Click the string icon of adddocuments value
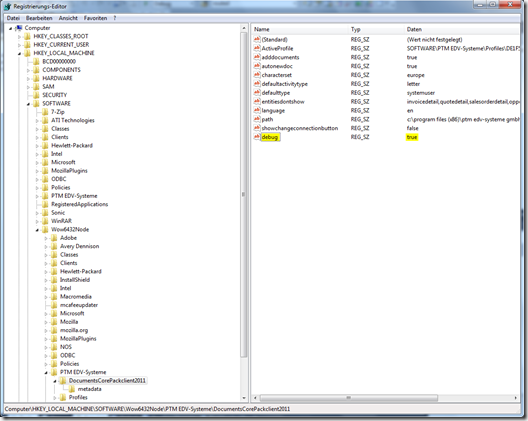Image resolution: width=528 pixels, height=421 pixels. pos(257,57)
